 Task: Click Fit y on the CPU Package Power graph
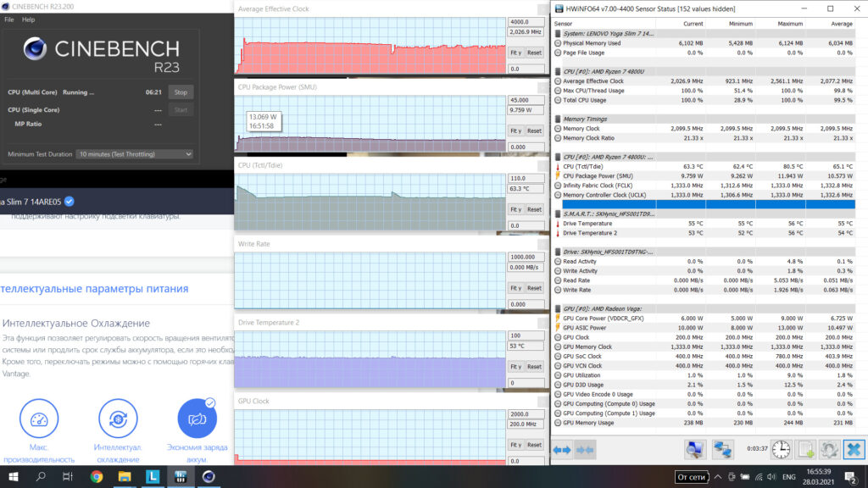[516, 130]
